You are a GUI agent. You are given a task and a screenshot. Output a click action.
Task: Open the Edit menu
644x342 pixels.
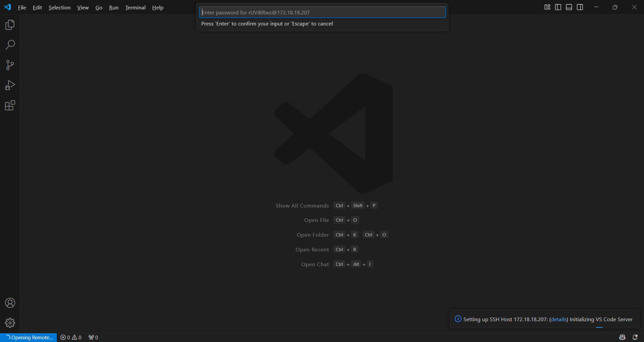[x=37, y=7]
